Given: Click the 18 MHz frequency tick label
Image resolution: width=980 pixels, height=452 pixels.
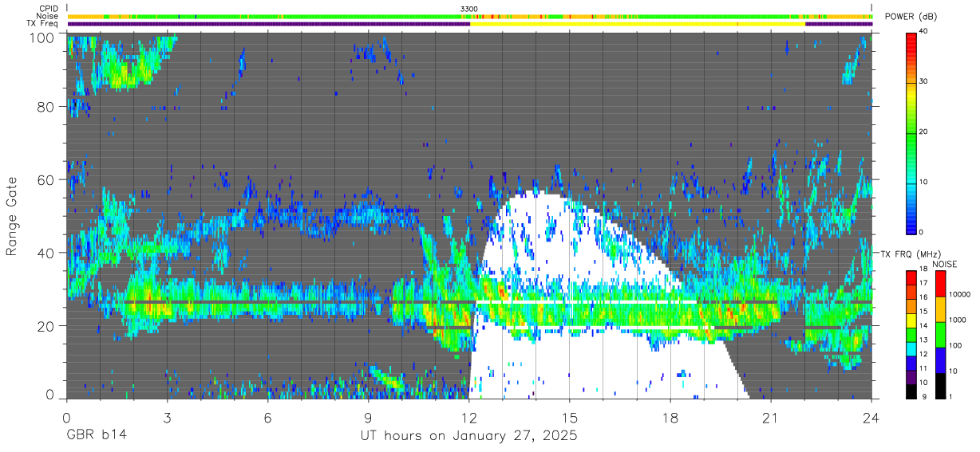Looking at the screenshot, I should (x=925, y=270).
